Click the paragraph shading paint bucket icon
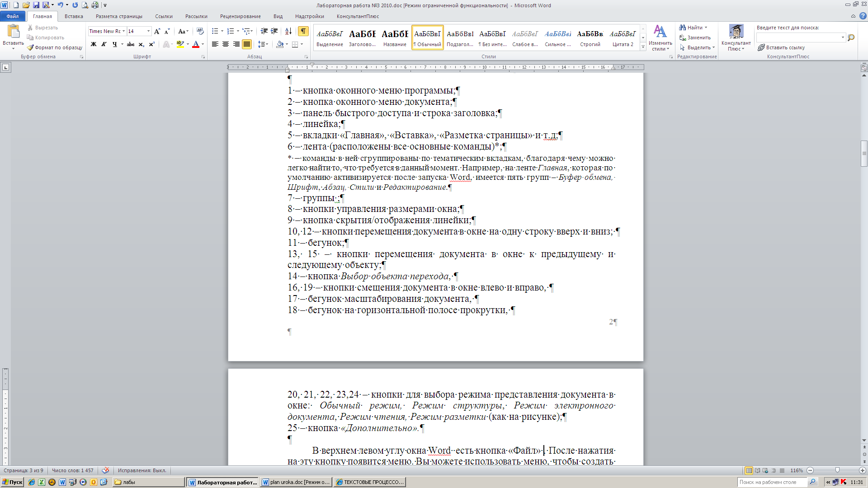This screenshot has height=488, width=868. coord(280,44)
